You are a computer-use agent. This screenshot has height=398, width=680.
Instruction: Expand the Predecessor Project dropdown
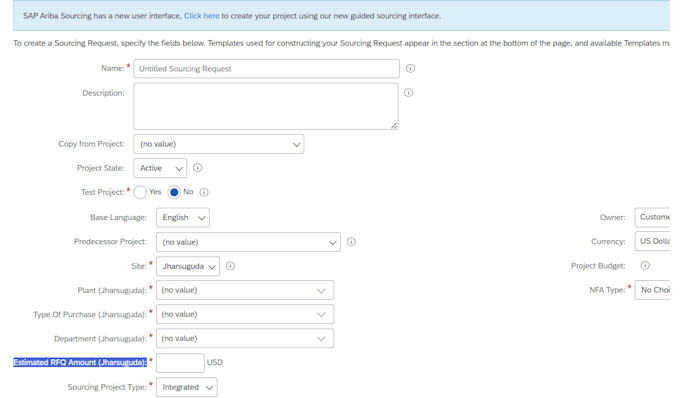(x=248, y=242)
